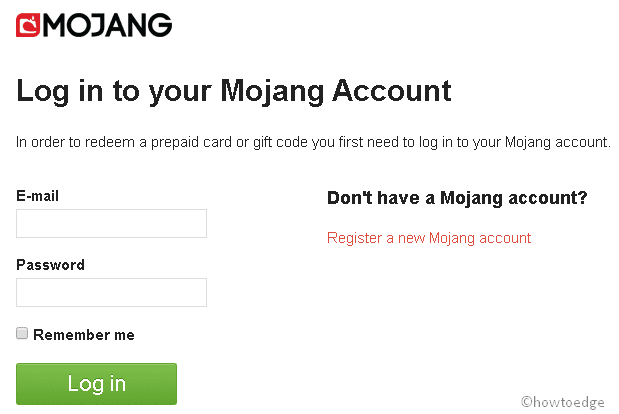Click the "Log in to your Mojang Account" heading
Screen dimensions: 619x414
[x=234, y=92]
